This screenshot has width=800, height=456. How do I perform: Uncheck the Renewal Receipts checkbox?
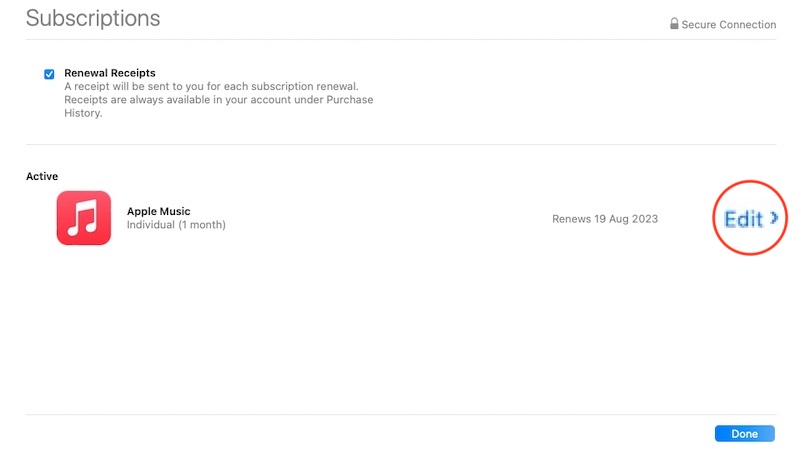(x=49, y=74)
